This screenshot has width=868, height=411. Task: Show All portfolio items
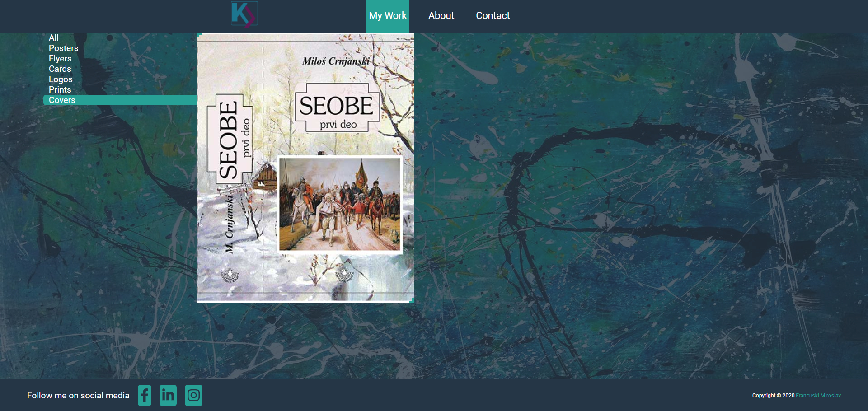pyautogui.click(x=54, y=37)
